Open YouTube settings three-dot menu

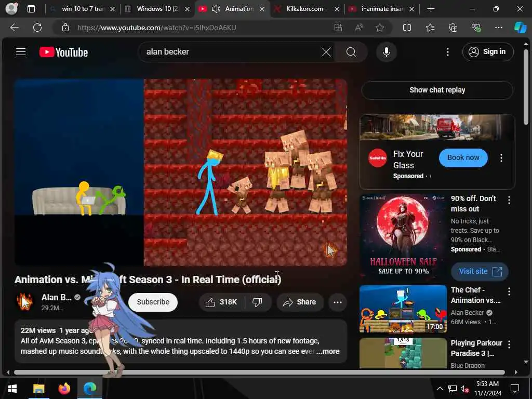coord(448,52)
